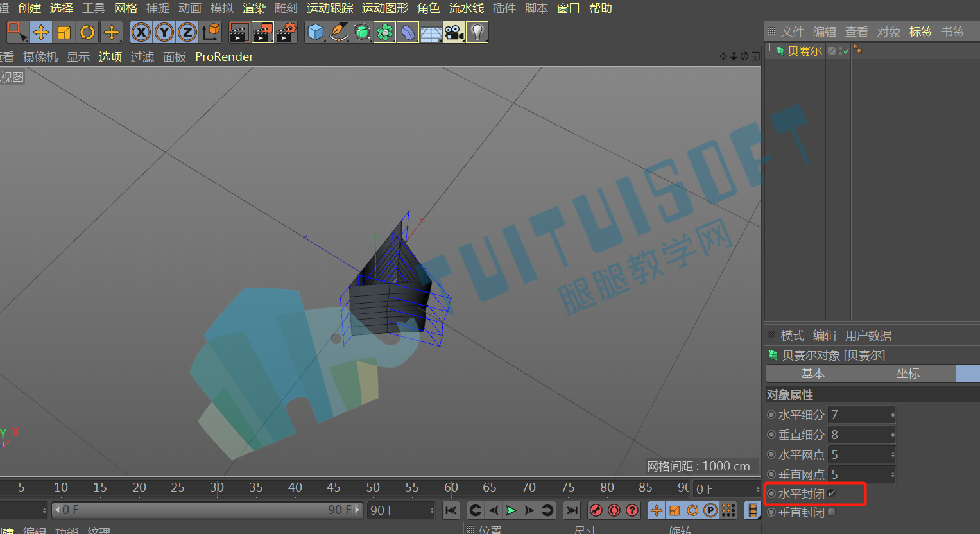Click the blue deformer icon
980x534 pixels.
(x=408, y=32)
